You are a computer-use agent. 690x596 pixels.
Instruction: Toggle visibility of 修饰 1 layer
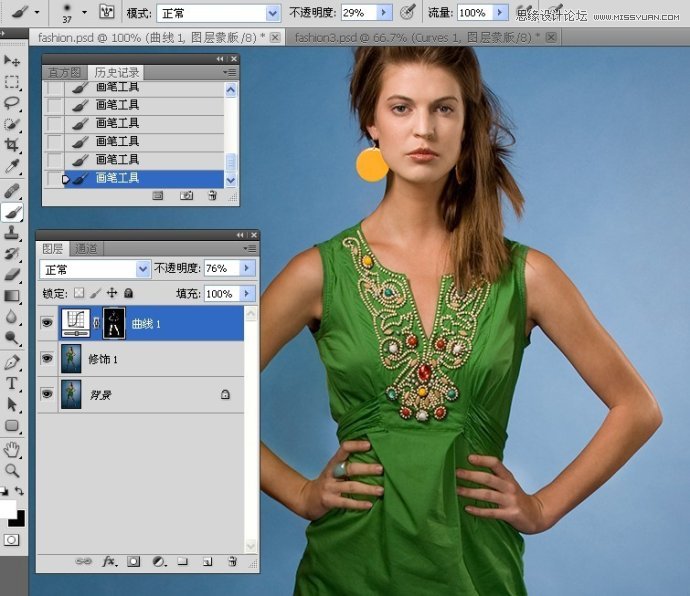(x=47, y=359)
